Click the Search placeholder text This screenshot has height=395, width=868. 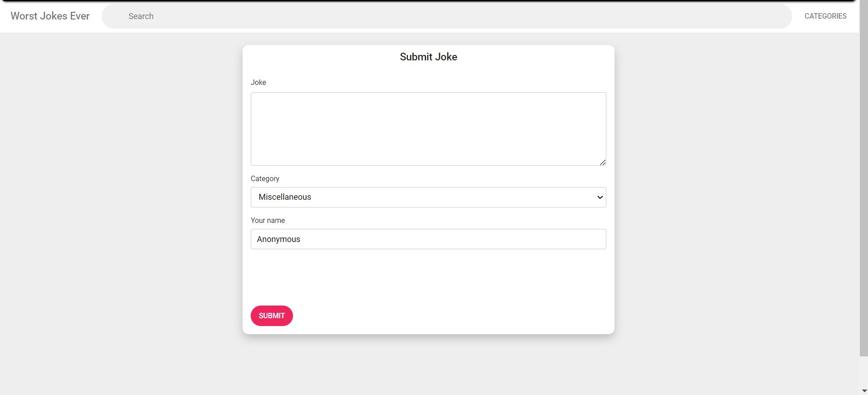pyautogui.click(x=141, y=16)
